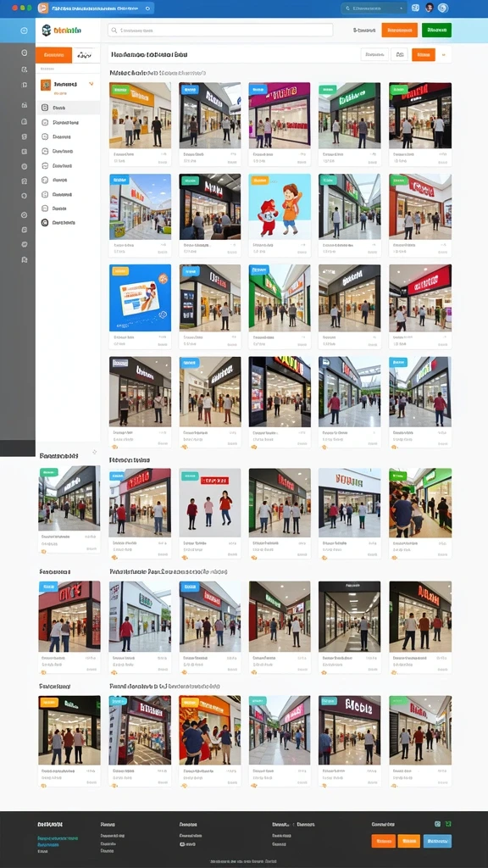Image resolution: width=488 pixels, height=868 pixels.
Task: Click the green button in the top header
Action: [x=436, y=30]
